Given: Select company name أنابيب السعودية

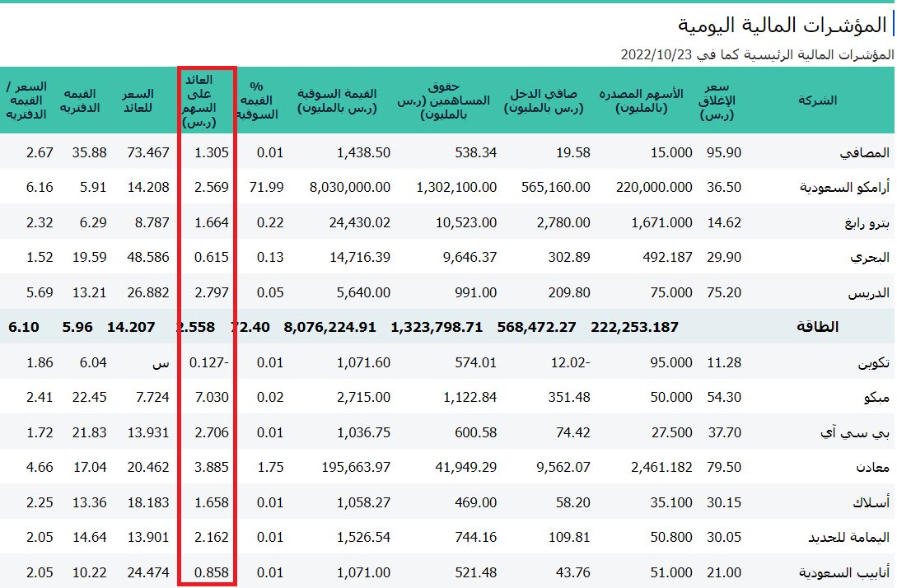Looking at the screenshot, I should [x=844, y=572].
